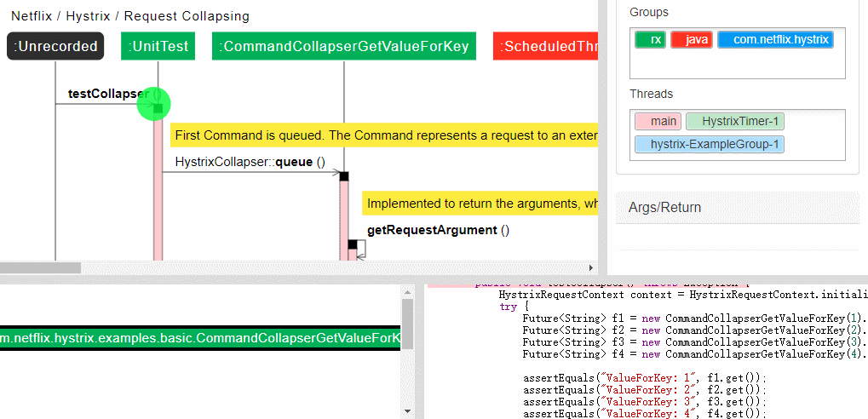The image size is (868, 419).
Task: Toggle the com.netflix.hystrix group tag
Action: pos(775,40)
